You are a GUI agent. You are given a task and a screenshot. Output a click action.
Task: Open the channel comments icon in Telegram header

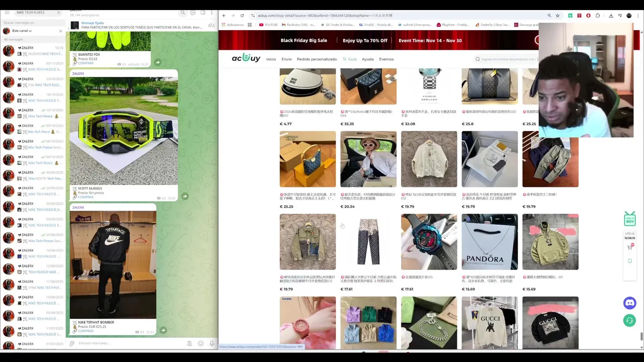point(193,13)
